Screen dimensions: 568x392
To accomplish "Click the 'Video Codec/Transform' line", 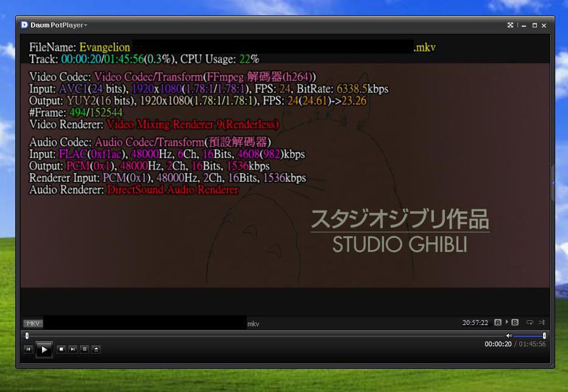I will click(x=172, y=77).
